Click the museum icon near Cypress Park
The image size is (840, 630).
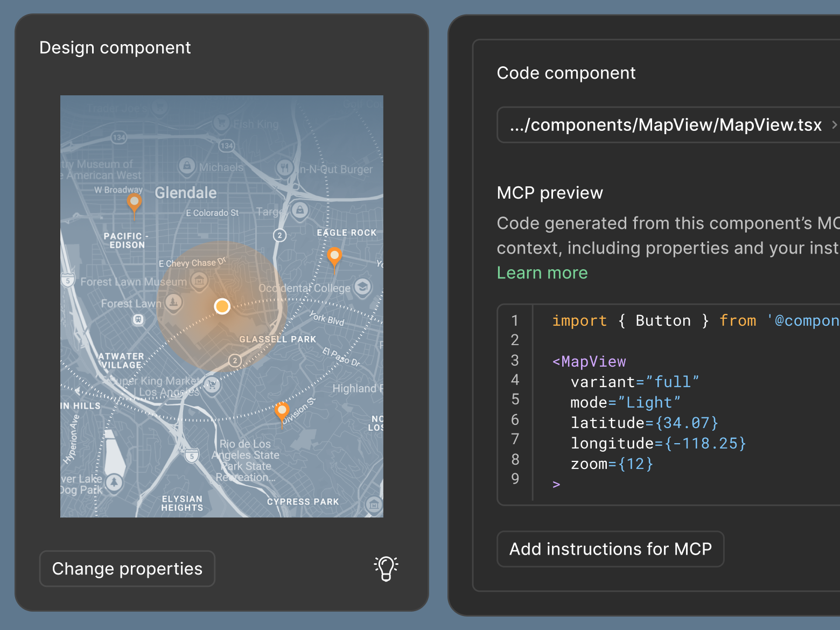(x=374, y=505)
